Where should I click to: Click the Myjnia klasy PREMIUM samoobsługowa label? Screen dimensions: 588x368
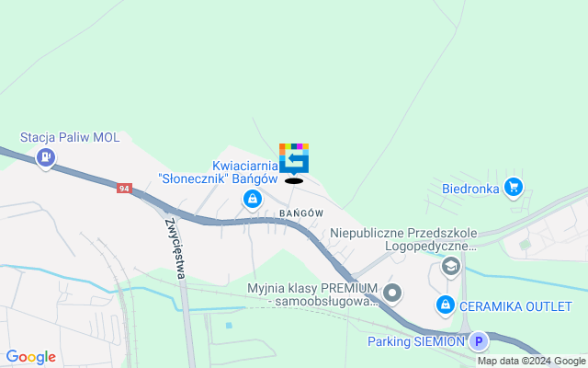pyautogui.click(x=312, y=294)
